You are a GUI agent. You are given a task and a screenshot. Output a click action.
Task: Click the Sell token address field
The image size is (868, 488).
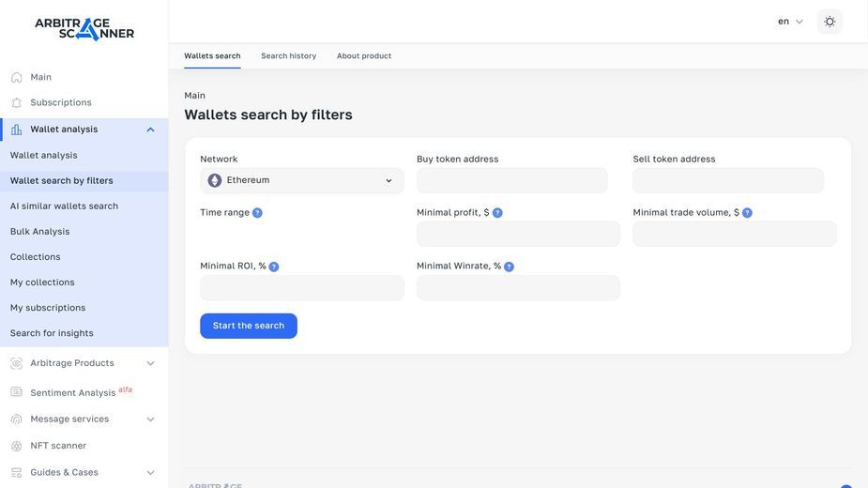click(x=728, y=180)
